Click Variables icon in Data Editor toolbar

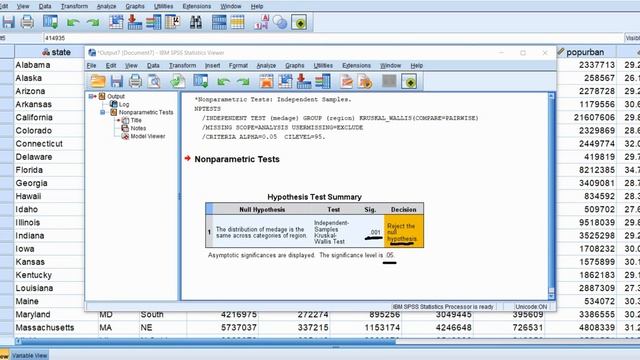click(x=153, y=22)
